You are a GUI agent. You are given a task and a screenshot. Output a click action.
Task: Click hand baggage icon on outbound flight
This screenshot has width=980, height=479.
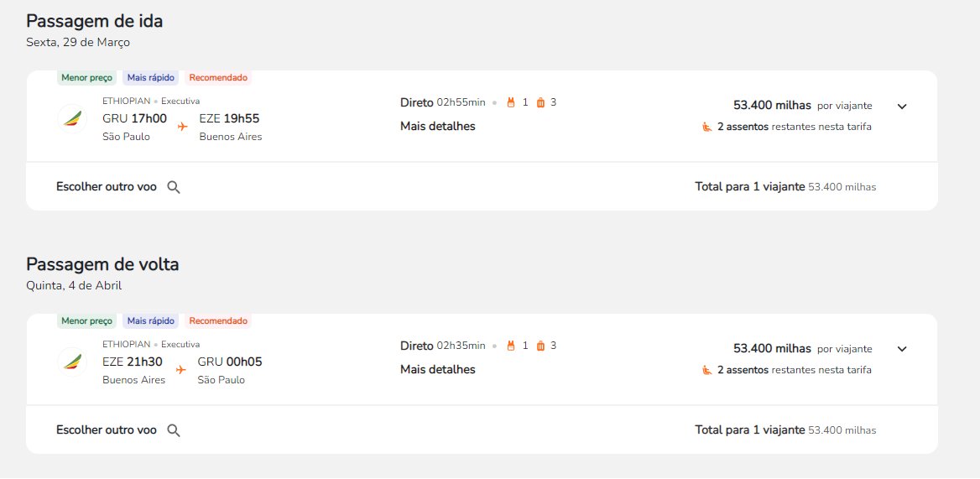511,102
